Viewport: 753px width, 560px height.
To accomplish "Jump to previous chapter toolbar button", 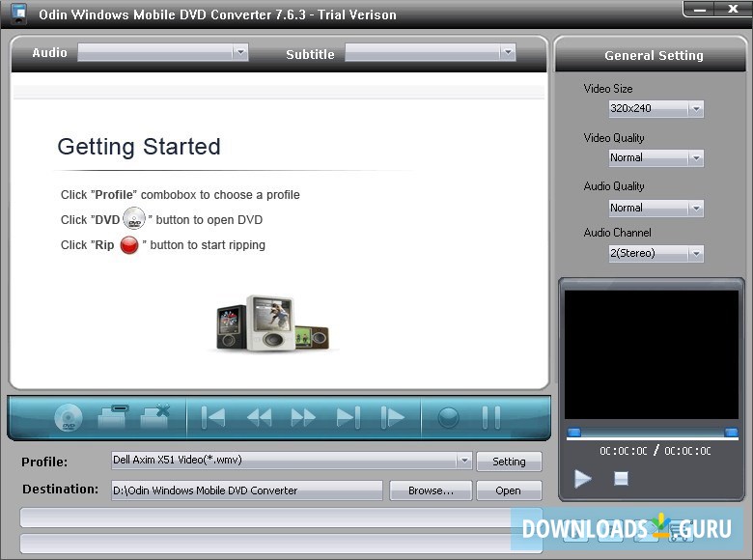I will [212, 417].
